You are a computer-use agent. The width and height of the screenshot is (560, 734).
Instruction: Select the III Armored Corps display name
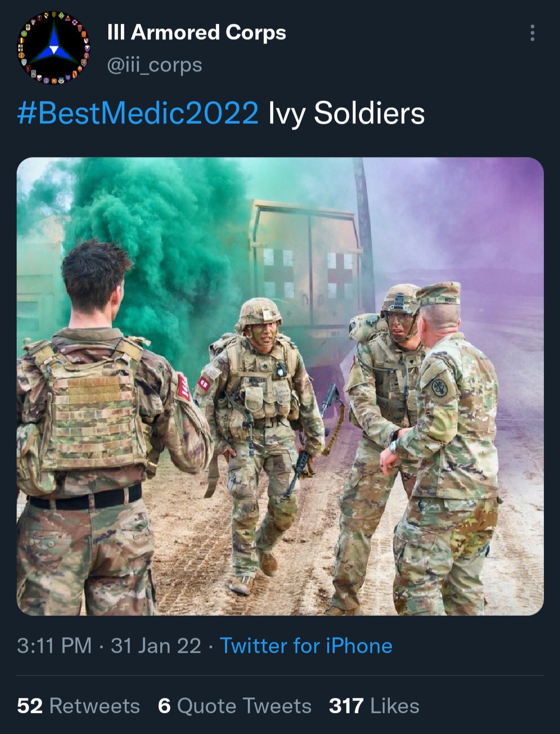pyautogui.click(x=197, y=32)
